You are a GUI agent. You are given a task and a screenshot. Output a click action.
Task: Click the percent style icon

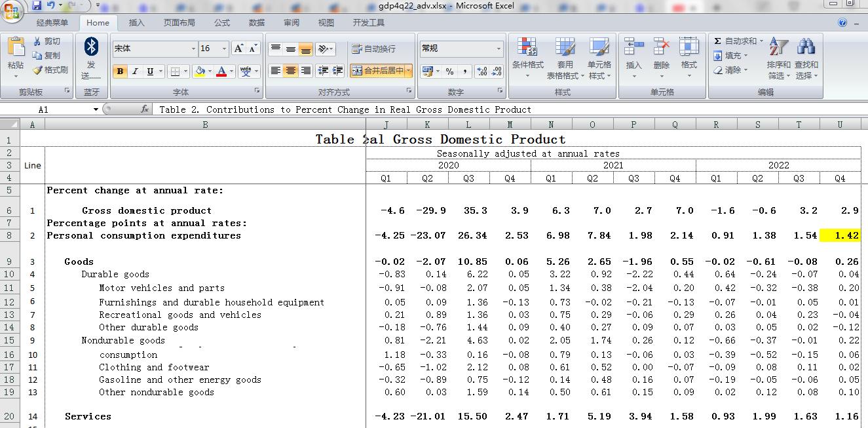tap(449, 71)
